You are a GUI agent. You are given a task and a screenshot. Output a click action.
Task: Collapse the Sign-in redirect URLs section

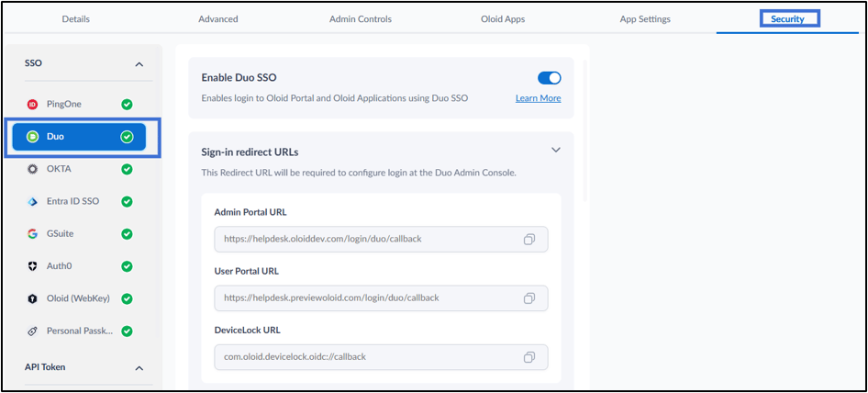(556, 151)
